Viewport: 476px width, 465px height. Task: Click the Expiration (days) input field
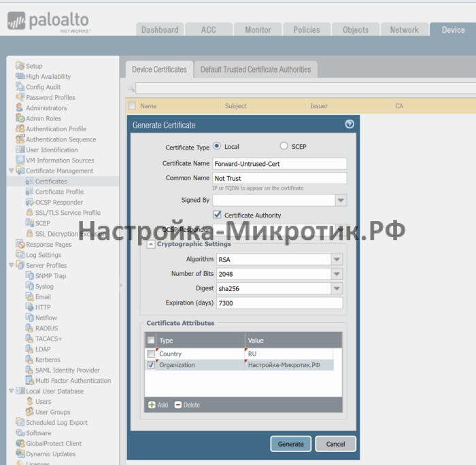pyautogui.click(x=279, y=303)
